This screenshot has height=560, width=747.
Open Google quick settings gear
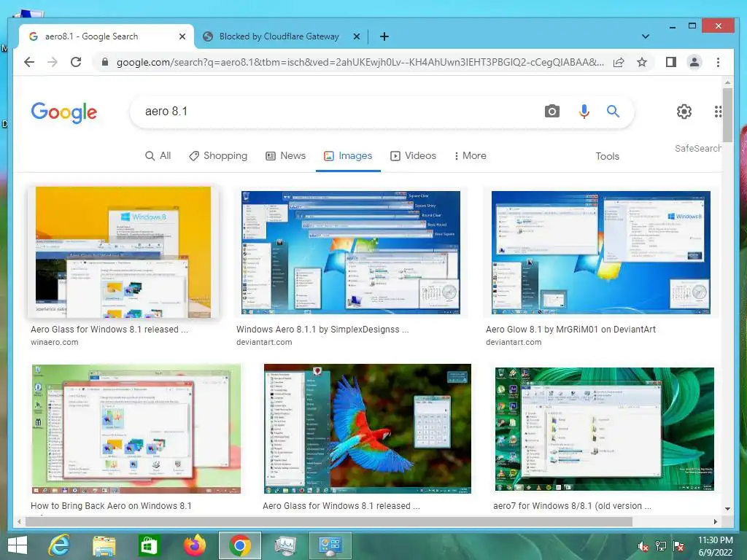pyautogui.click(x=684, y=112)
